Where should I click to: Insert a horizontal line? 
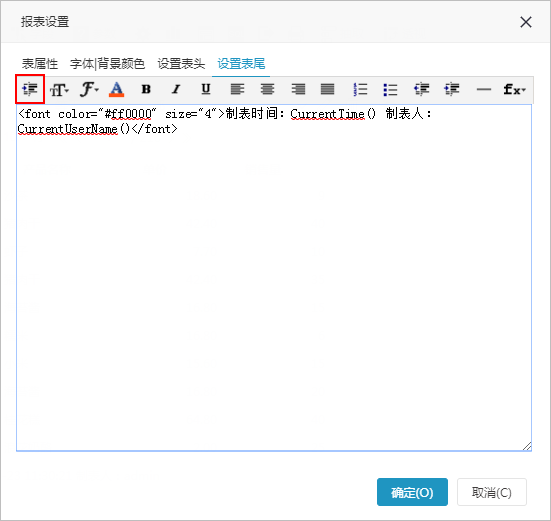(484, 90)
